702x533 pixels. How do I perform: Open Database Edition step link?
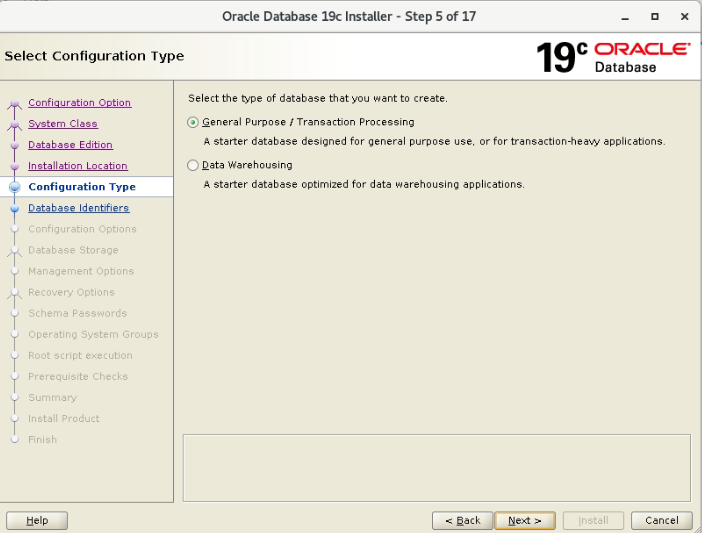pyautogui.click(x=70, y=145)
